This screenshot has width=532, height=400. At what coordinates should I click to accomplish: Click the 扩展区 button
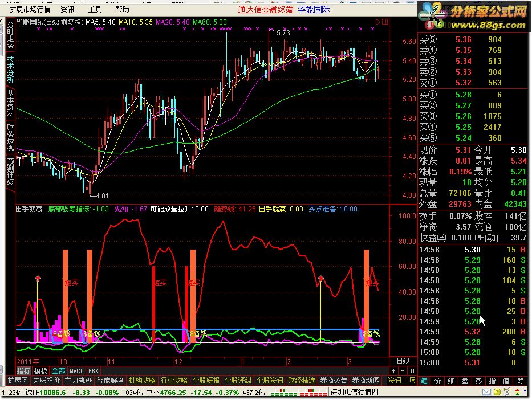coord(18,381)
